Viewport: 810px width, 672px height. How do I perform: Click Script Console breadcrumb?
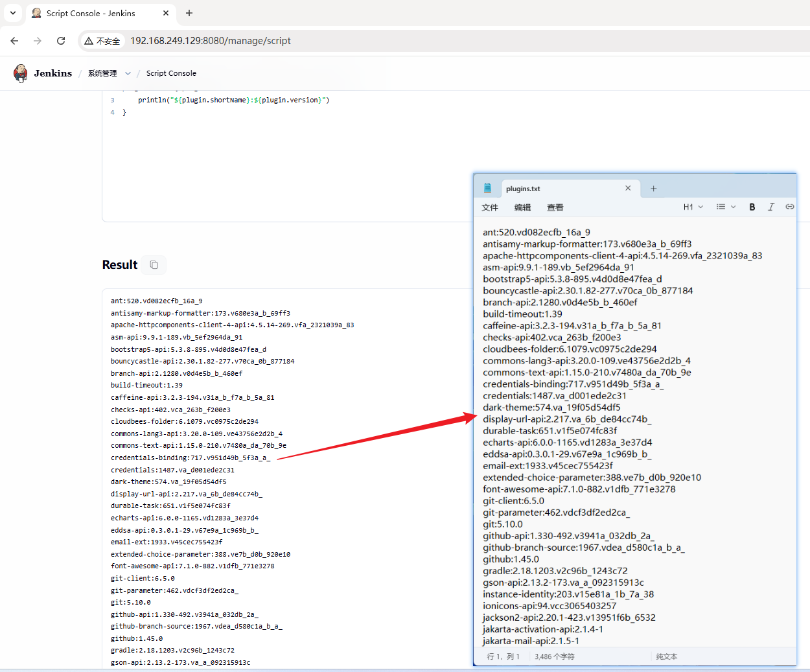pos(171,73)
